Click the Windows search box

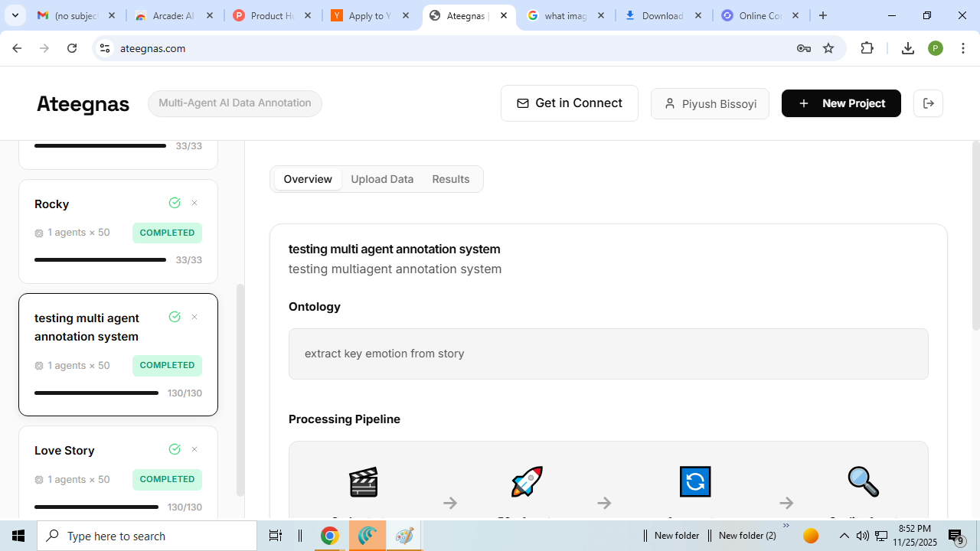coord(147,536)
